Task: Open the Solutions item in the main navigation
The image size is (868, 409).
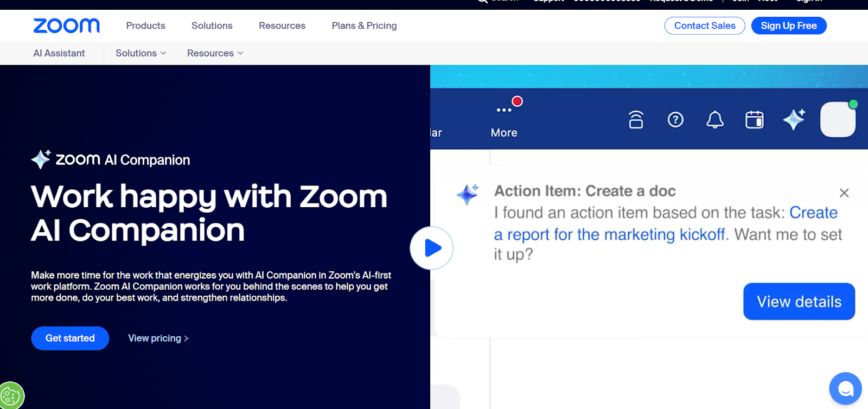Action: click(212, 25)
